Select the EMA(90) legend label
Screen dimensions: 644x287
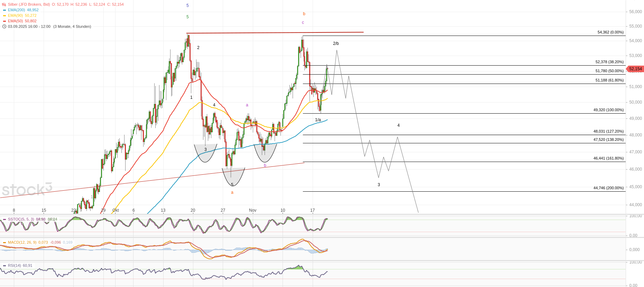[15, 16]
